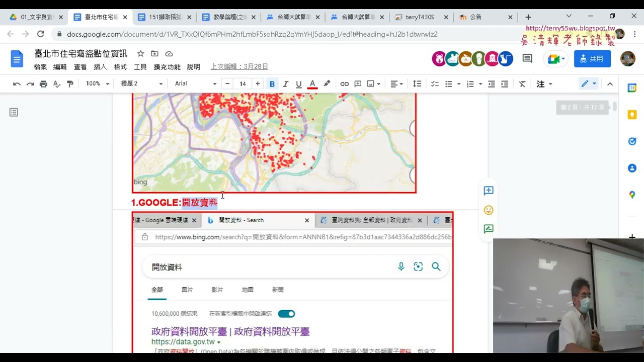
Task: Expand the text alignment options
Action: point(397,84)
